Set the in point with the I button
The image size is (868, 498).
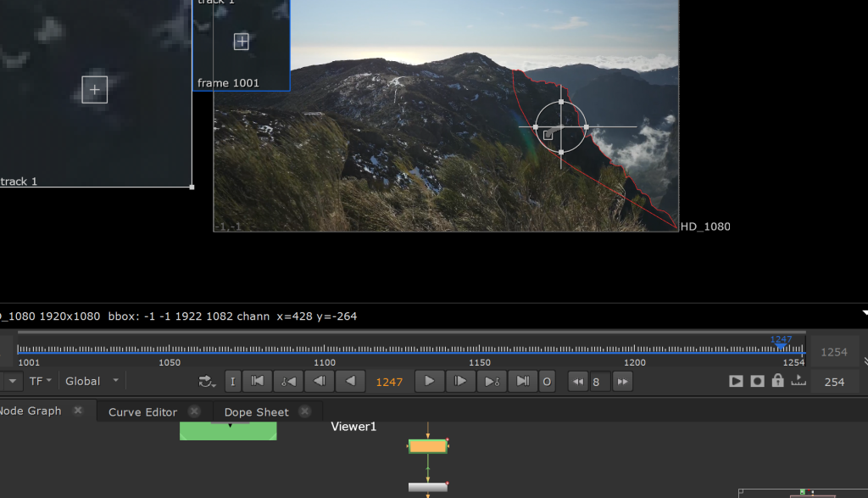coord(232,382)
